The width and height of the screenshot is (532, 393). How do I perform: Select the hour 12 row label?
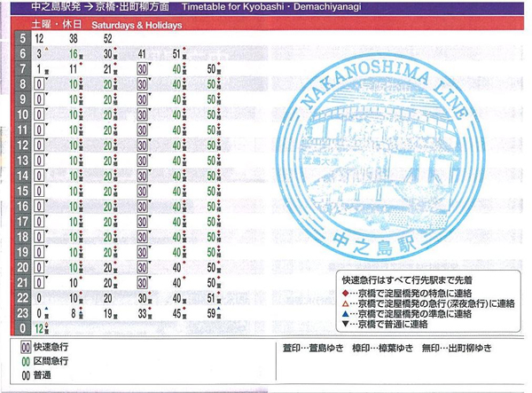point(22,145)
